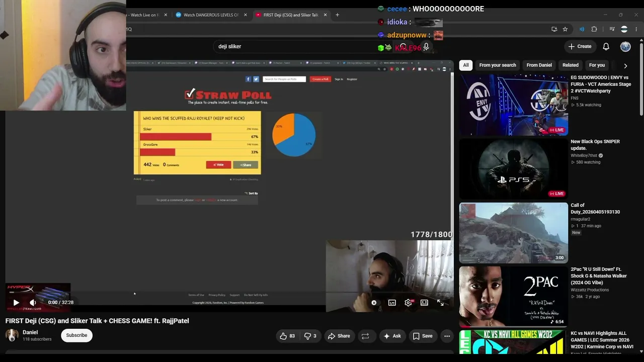Toggle subtitles/closed captions button
Image resolution: width=644 pixels, height=362 pixels.
point(392,303)
